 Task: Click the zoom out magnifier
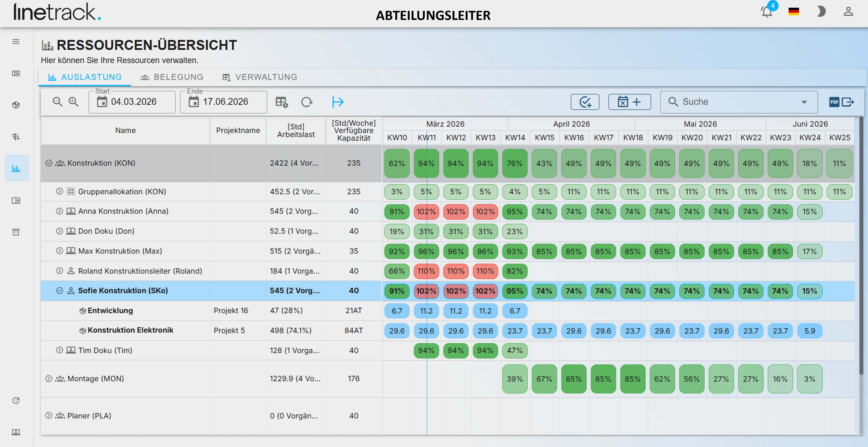click(x=58, y=102)
